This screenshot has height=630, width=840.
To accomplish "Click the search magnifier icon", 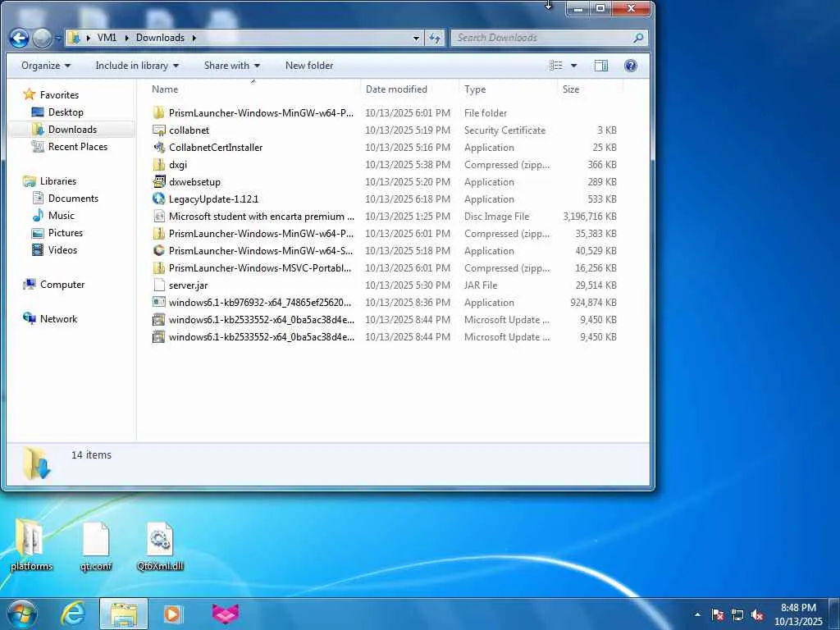I will coord(637,38).
